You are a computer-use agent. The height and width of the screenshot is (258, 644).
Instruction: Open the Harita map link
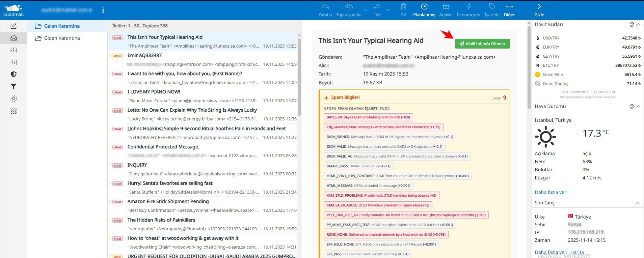pyautogui.click(x=577, y=252)
